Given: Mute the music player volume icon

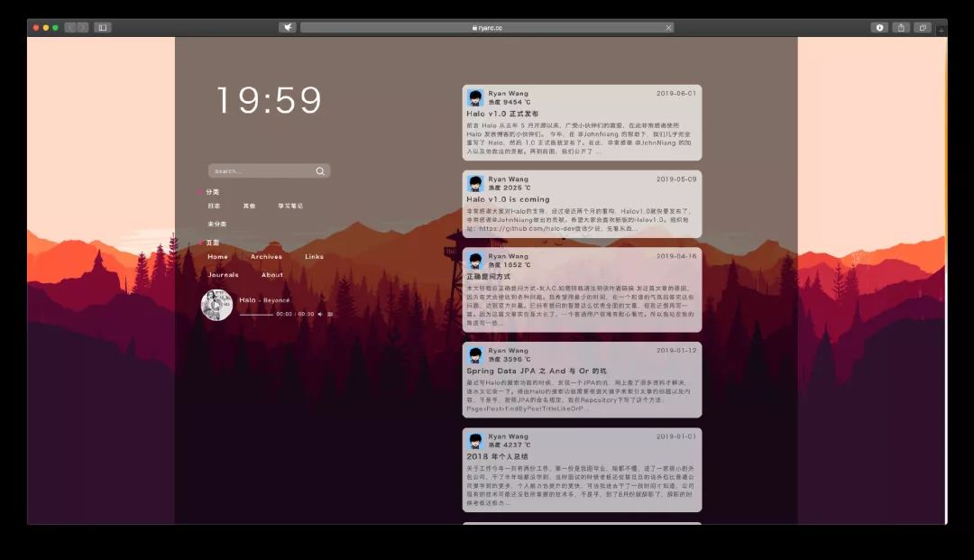Looking at the screenshot, I should (x=320, y=314).
